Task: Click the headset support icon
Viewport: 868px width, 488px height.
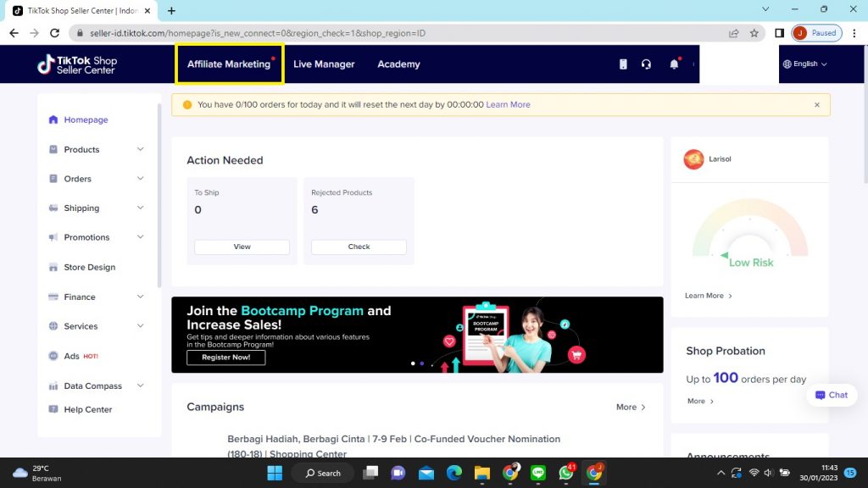Action: click(646, 64)
